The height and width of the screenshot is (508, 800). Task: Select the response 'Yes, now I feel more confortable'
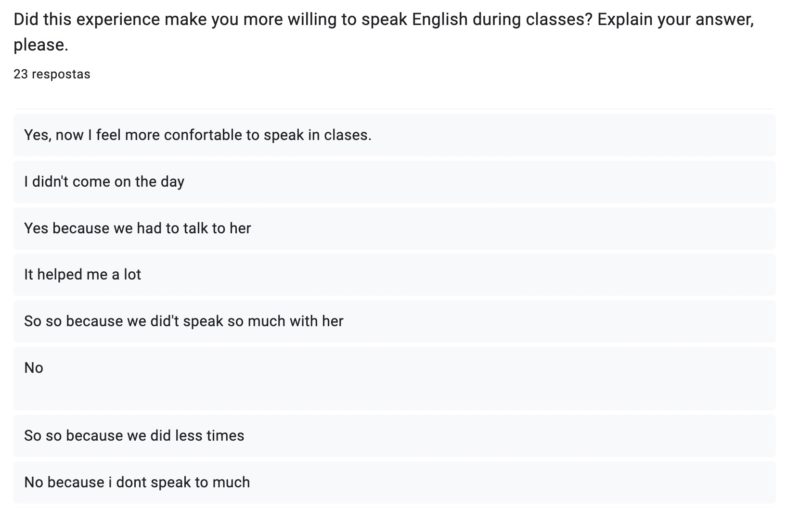(197, 135)
